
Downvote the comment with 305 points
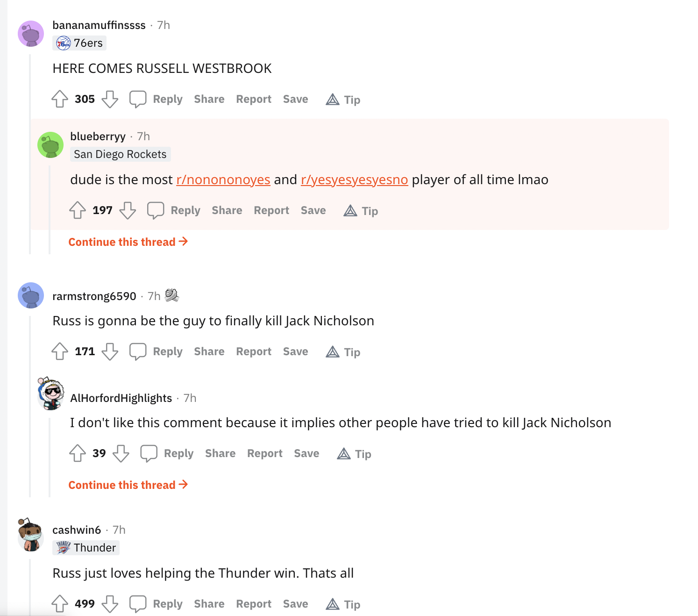[110, 99]
